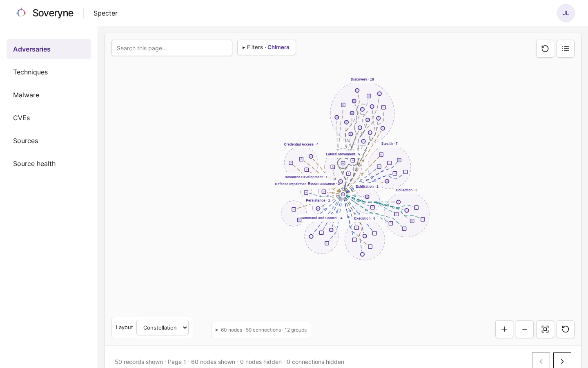Click the Resource Development · 1 label
The image size is (588, 368).
click(306, 177)
